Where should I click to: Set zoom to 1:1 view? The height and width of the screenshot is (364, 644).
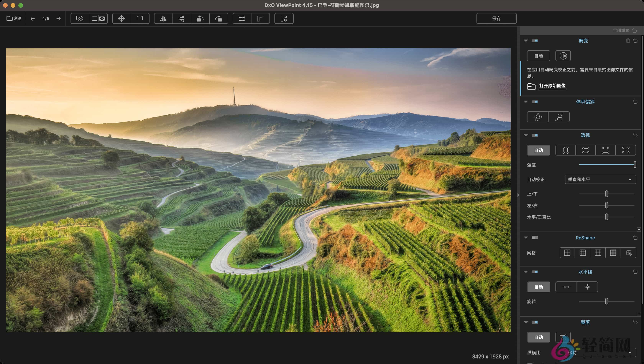pyautogui.click(x=140, y=18)
